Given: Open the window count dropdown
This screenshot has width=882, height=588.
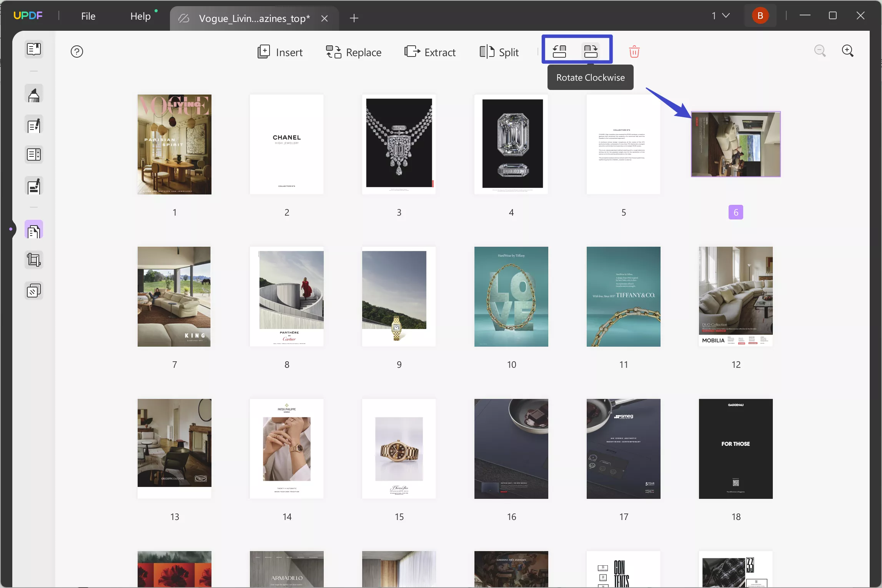Looking at the screenshot, I should click(721, 16).
